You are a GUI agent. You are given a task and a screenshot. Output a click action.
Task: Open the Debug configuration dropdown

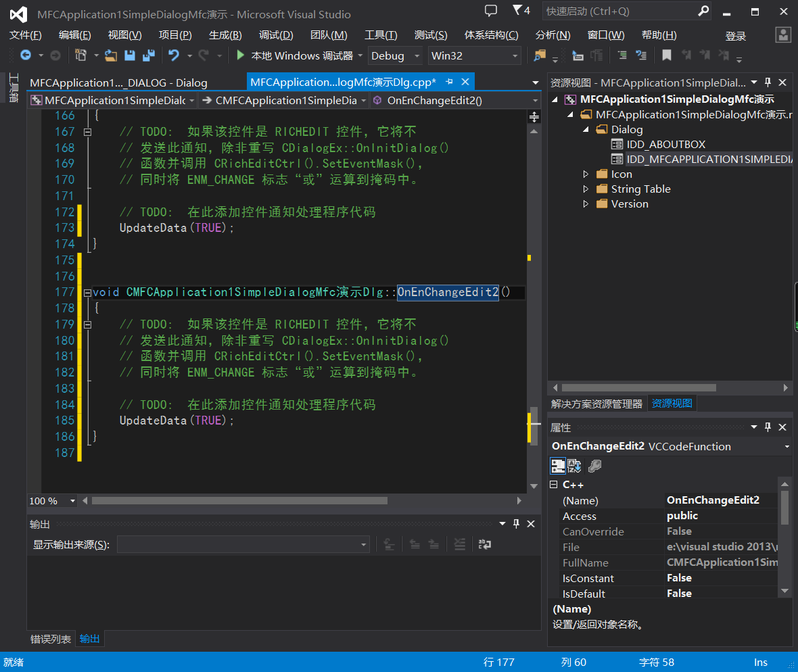395,56
